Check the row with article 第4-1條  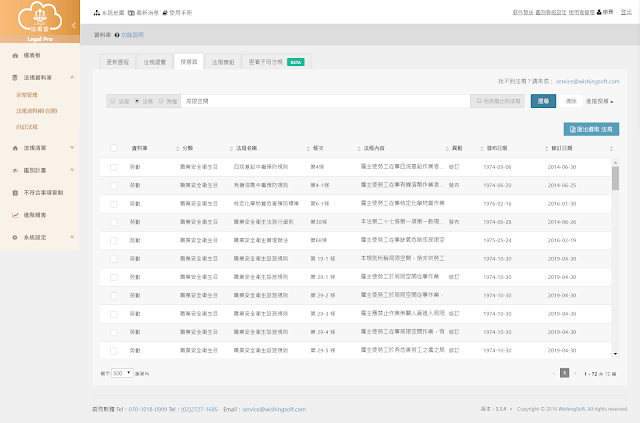click(x=113, y=186)
